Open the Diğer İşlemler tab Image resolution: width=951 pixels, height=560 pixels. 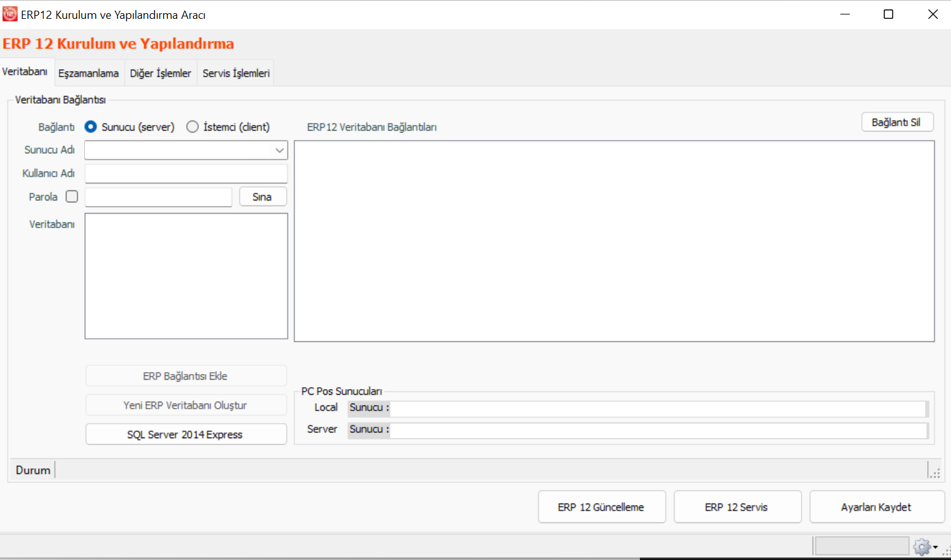(160, 74)
